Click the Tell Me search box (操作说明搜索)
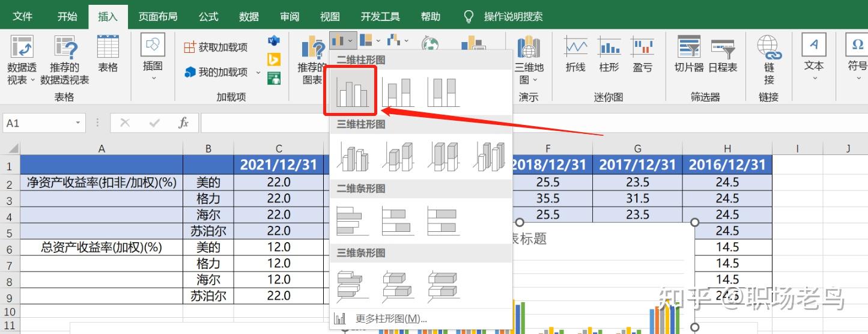This screenshot has height=334, width=868. coord(503,16)
